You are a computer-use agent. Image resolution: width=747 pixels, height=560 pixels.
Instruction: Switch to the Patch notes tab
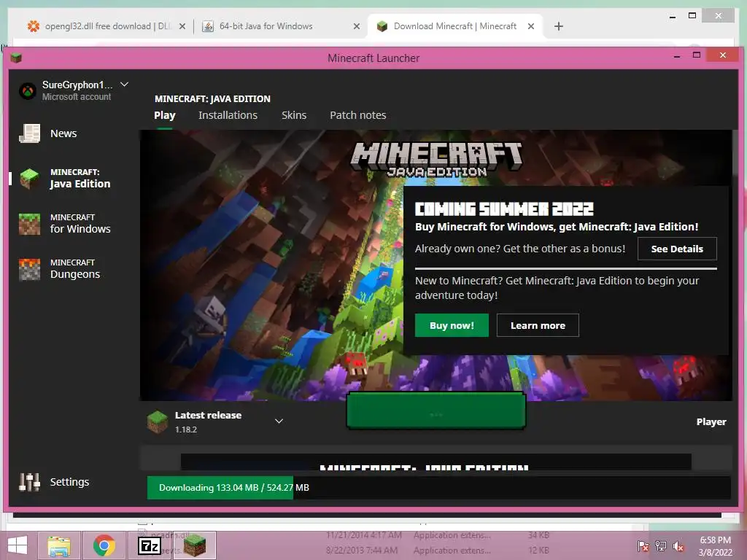pos(357,115)
